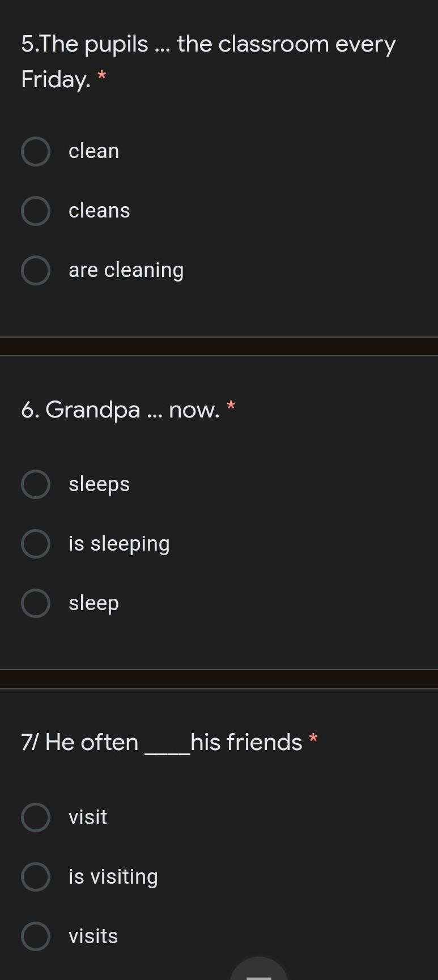Pick the 'are cleaning' radio option
The height and width of the screenshot is (980, 438).
[36, 270]
